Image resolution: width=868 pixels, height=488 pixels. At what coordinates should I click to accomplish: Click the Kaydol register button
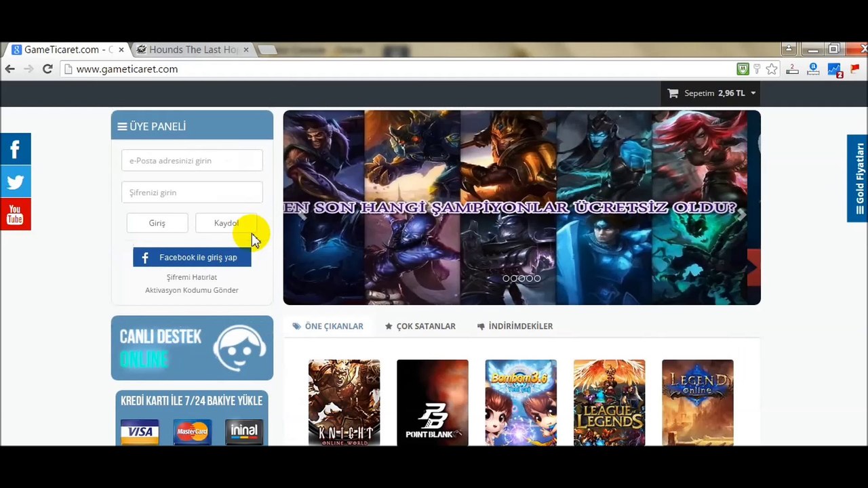coord(226,223)
